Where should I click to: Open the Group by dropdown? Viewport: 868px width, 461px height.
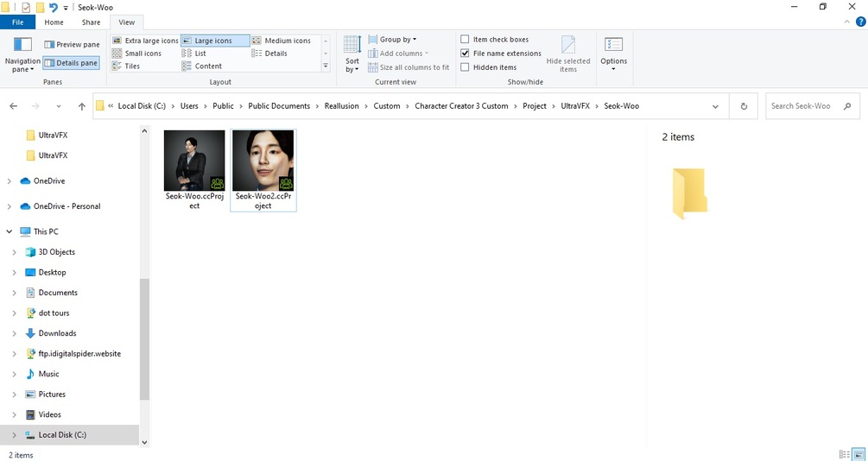(392, 40)
